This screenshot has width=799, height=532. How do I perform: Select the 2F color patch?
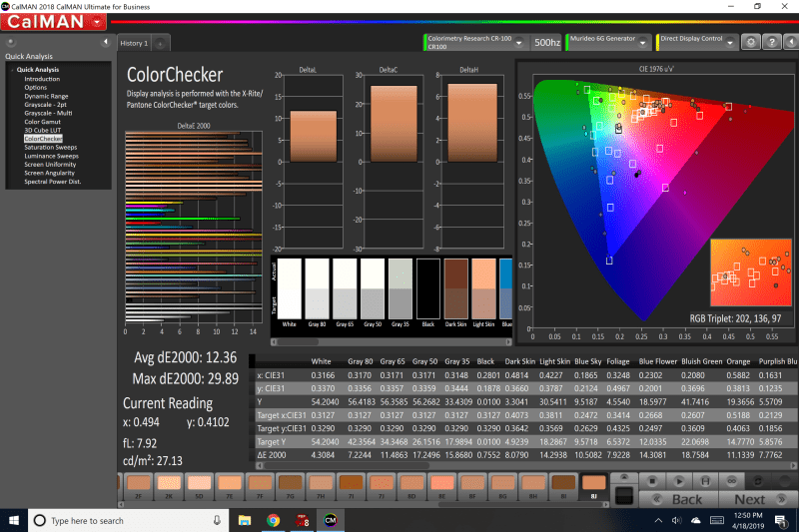pyautogui.click(x=139, y=487)
